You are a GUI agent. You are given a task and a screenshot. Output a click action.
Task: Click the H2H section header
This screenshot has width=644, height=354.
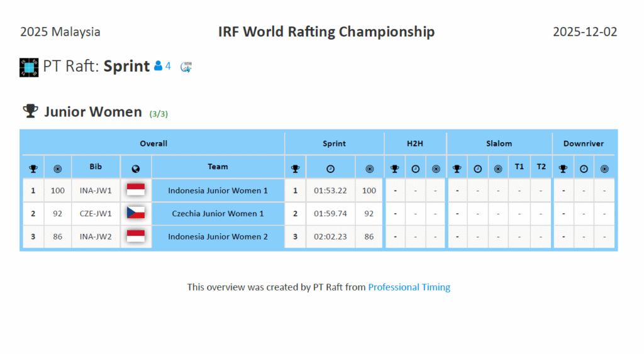click(414, 143)
